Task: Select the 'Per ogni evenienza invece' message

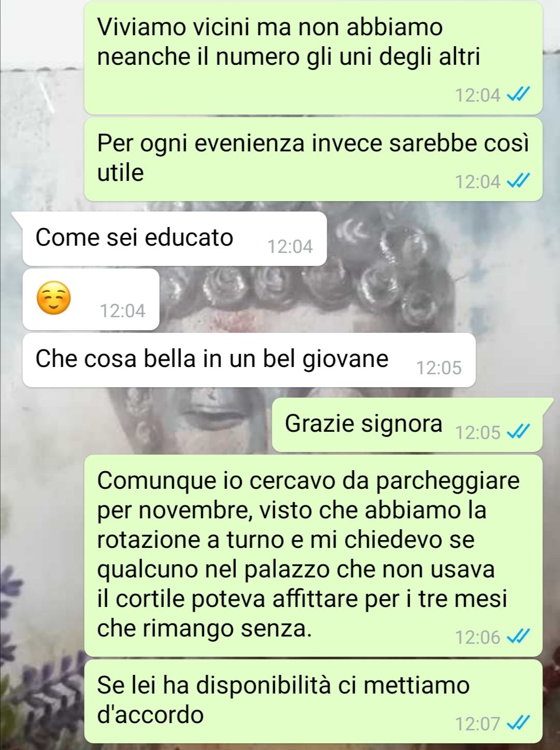Action: 313,159
